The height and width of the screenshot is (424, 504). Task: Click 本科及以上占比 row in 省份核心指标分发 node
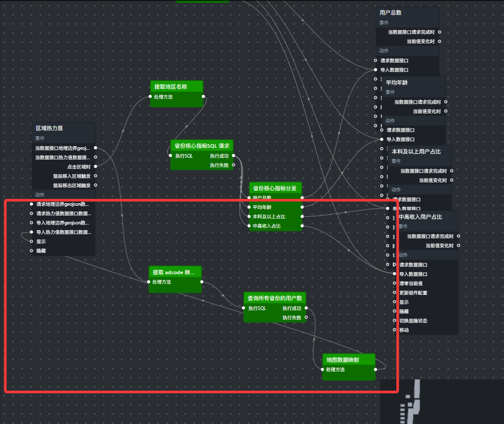(276, 217)
